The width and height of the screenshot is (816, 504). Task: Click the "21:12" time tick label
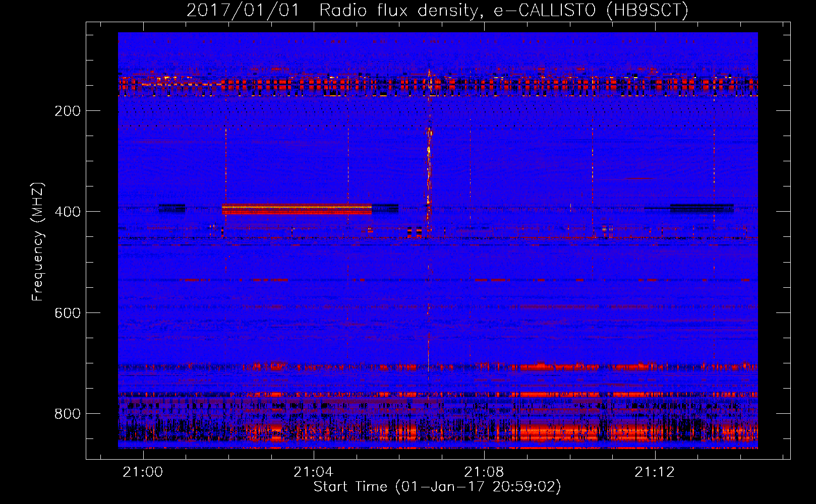[x=655, y=472]
